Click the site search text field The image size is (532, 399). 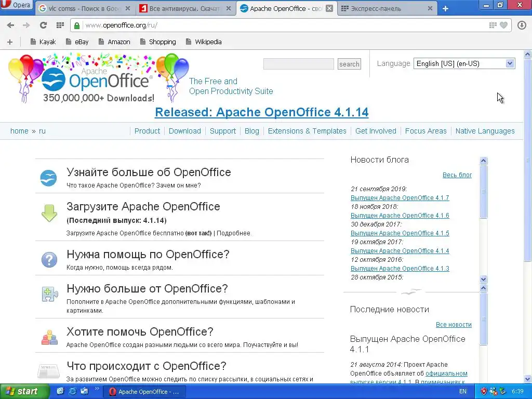(x=299, y=64)
